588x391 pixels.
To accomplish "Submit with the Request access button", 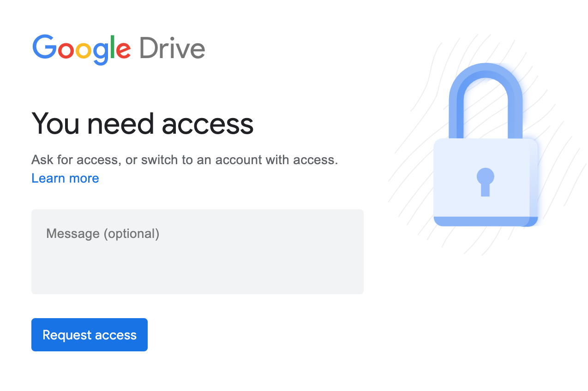I will point(90,335).
